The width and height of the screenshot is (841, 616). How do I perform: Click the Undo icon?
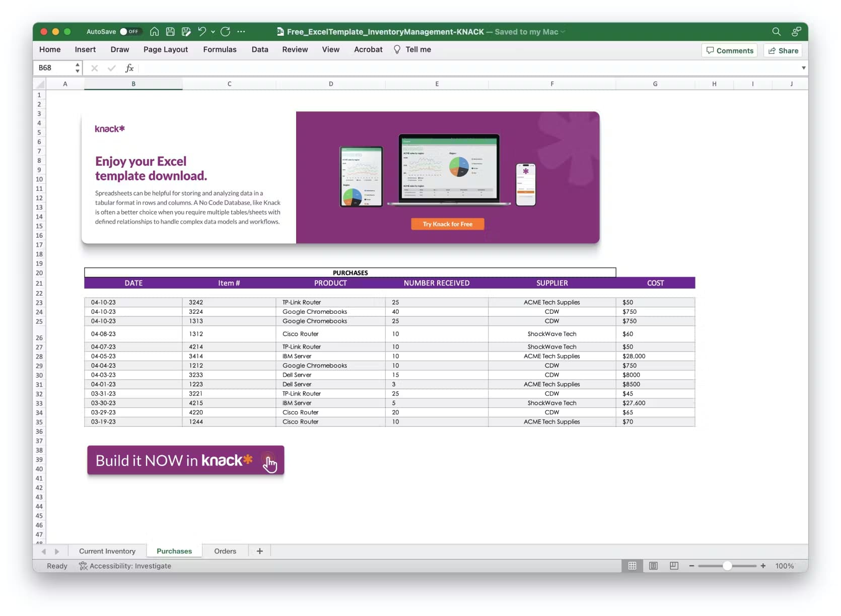pyautogui.click(x=201, y=31)
